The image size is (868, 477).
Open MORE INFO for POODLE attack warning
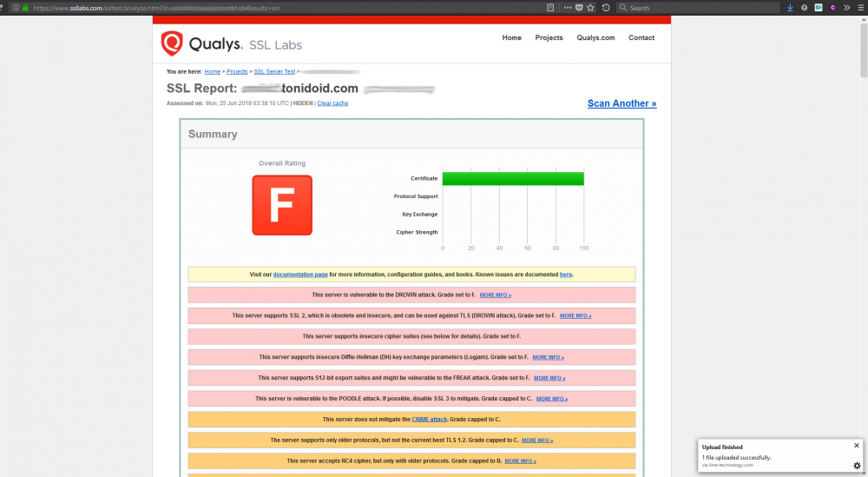tap(551, 399)
